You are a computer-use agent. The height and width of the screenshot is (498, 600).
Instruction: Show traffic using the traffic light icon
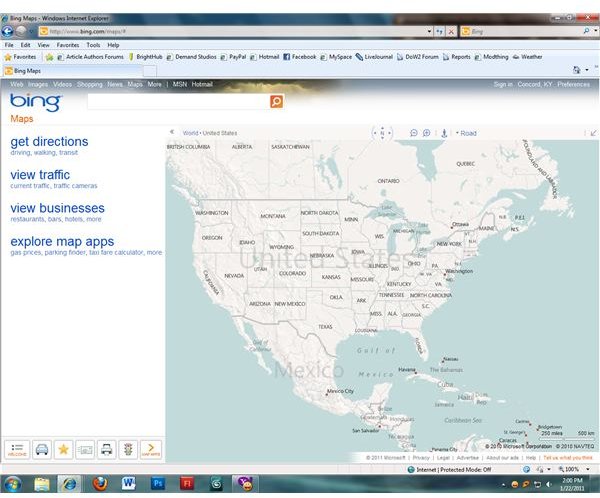(x=128, y=449)
